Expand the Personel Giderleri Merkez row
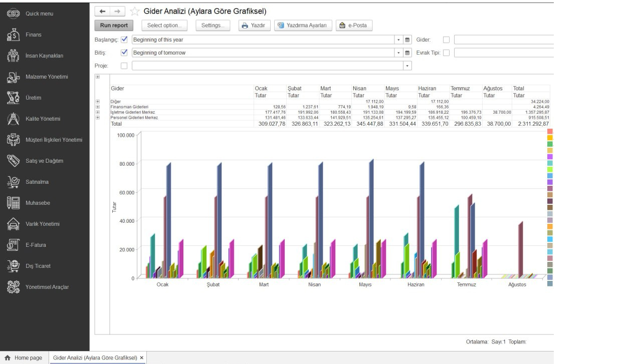Image resolution: width=631 pixels, height=364 pixels. (98, 118)
